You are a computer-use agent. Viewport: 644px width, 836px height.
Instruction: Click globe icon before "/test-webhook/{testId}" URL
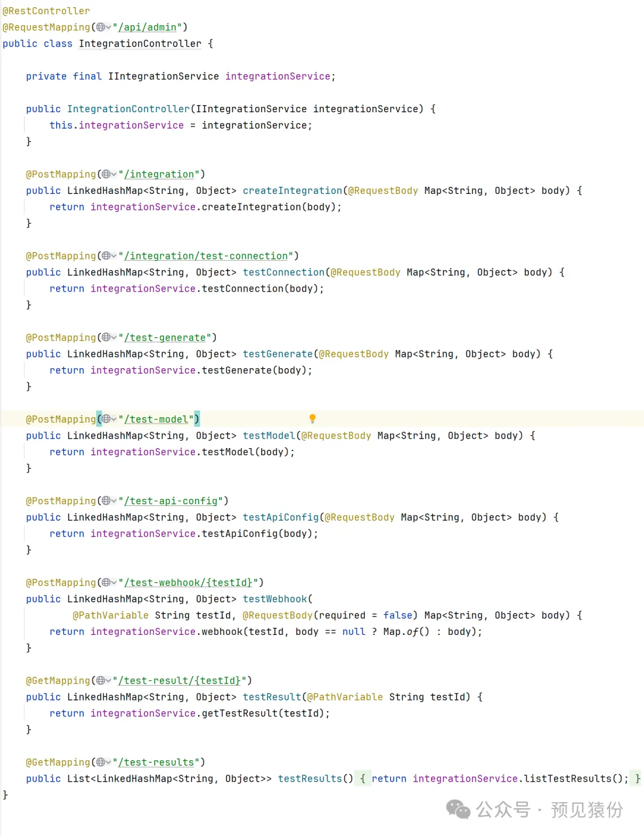tap(106, 582)
